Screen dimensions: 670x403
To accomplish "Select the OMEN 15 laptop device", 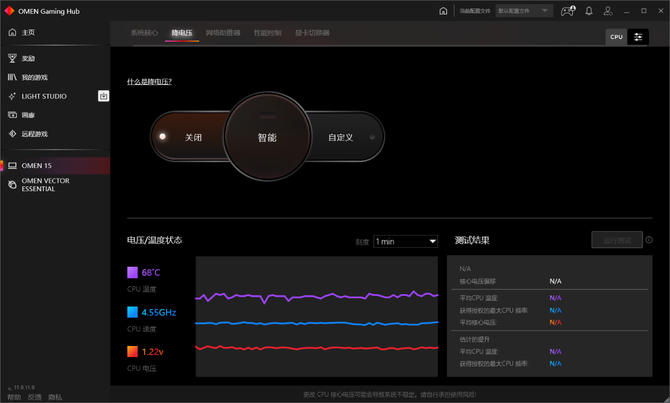I will click(x=55, y=165).
